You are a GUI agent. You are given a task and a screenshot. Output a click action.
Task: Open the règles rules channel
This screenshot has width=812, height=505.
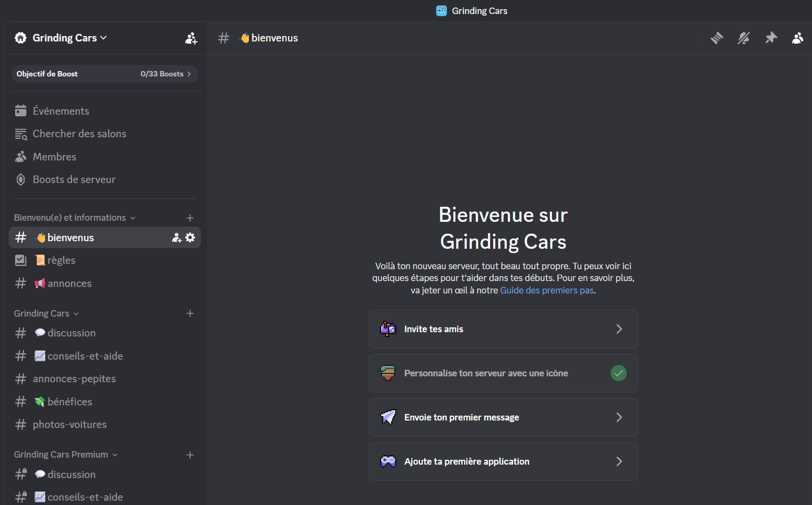pyautogui.click(x=61, y=261)
